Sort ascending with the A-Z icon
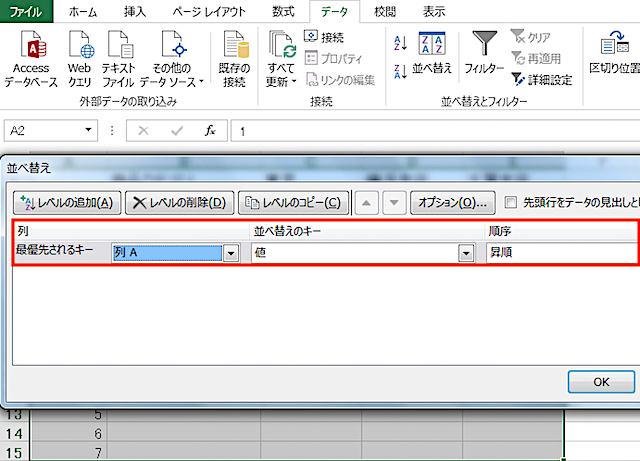640x461 pixels. (x=400, y=43)
